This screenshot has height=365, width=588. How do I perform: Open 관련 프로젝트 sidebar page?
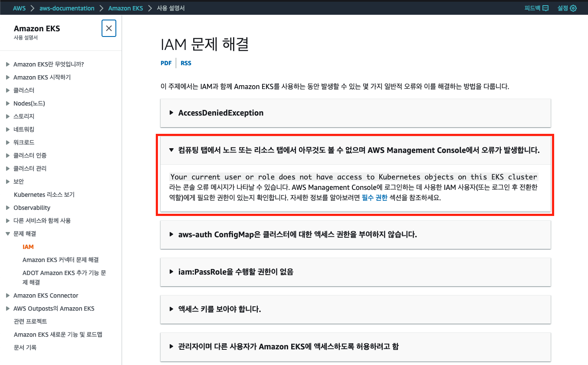click(30, 322)
